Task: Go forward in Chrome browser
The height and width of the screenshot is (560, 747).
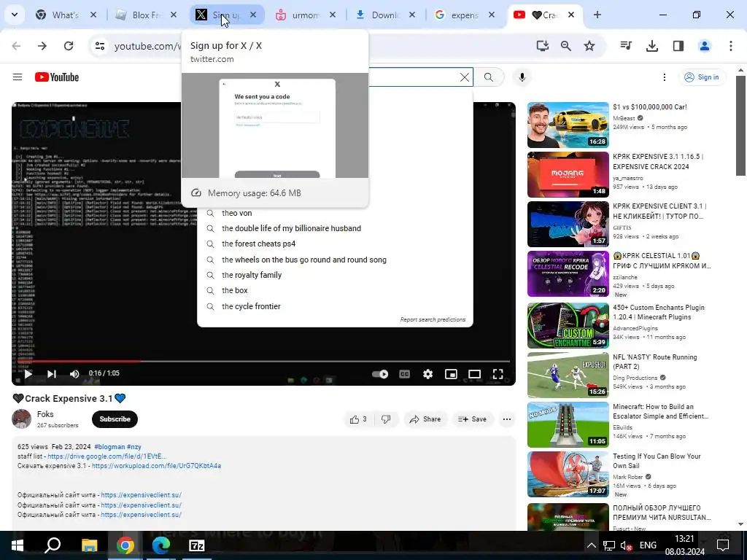Action: click(42, 46)
